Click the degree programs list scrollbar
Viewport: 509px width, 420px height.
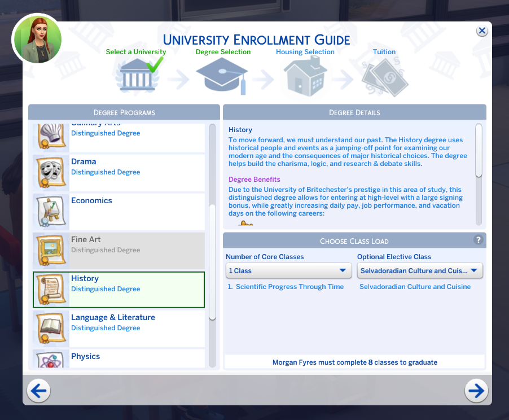coord(212,262)
